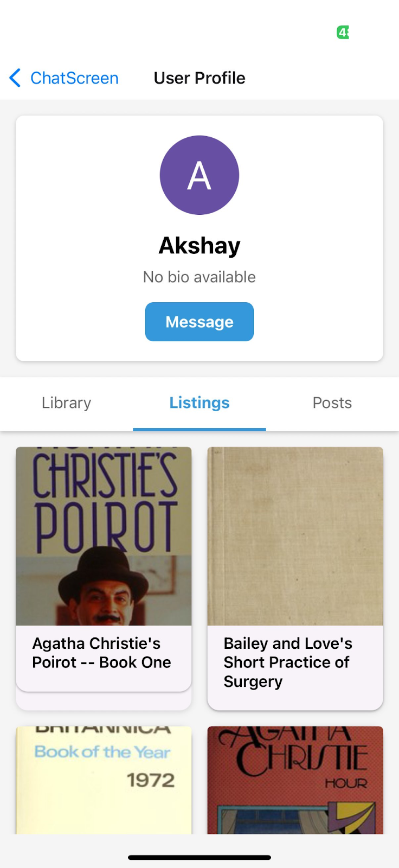399x868 pixels.
Task: Select the 'No bio available' text
Action: (200, 277)
